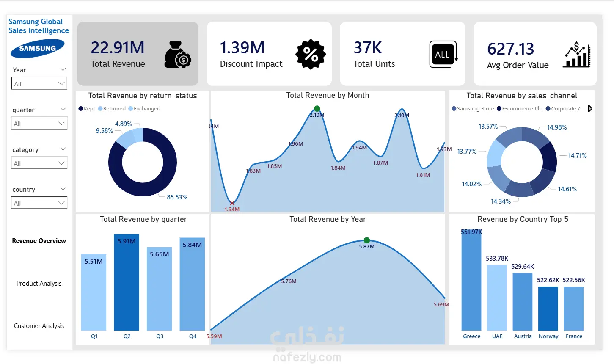Click the 5.69M label on Year chart

point(441,305)
